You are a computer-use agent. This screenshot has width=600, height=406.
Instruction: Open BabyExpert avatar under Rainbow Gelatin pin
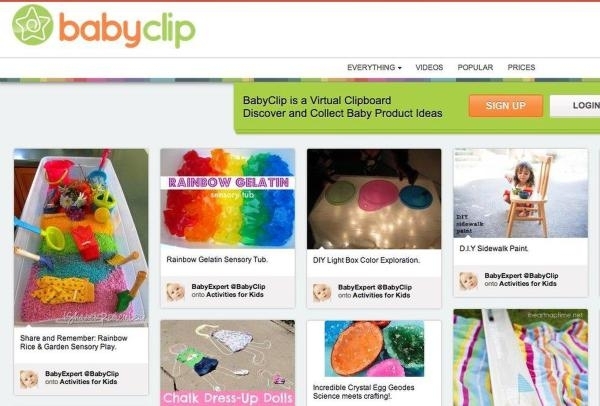[176, 292]
